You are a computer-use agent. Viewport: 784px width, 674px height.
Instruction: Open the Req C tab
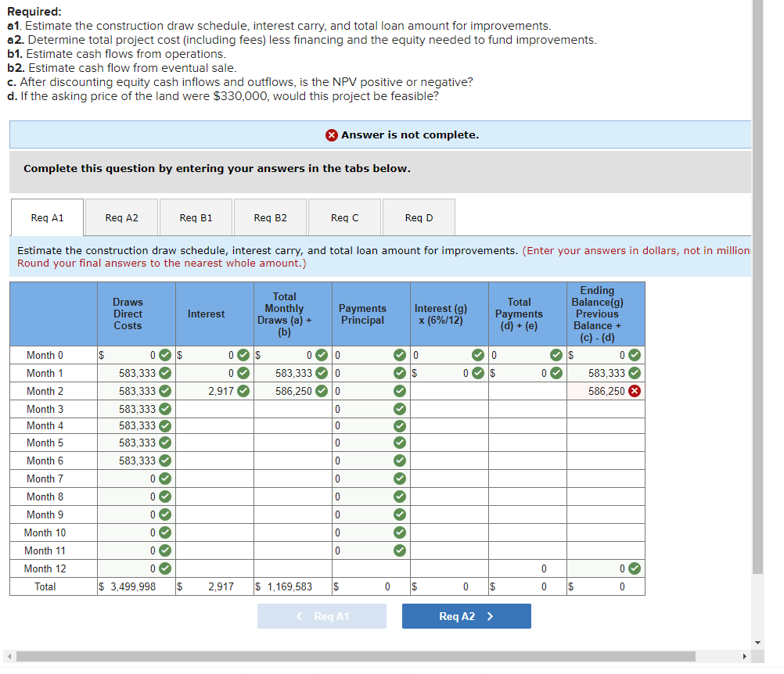pyautogui.click(x=344, y=217)
